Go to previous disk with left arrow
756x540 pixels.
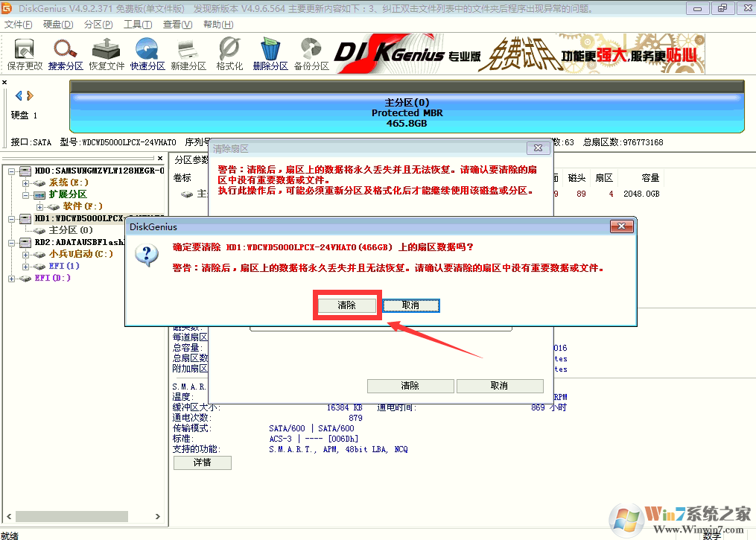(19, 95)
